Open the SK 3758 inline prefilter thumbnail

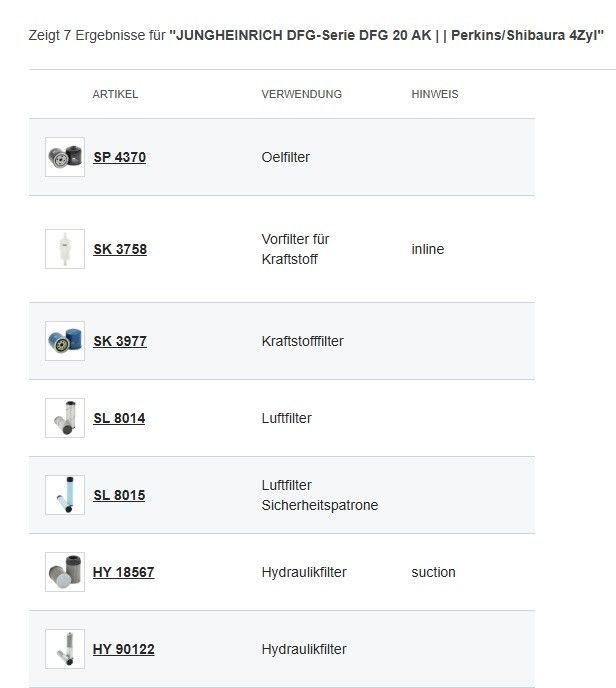[x=65, y=249]
